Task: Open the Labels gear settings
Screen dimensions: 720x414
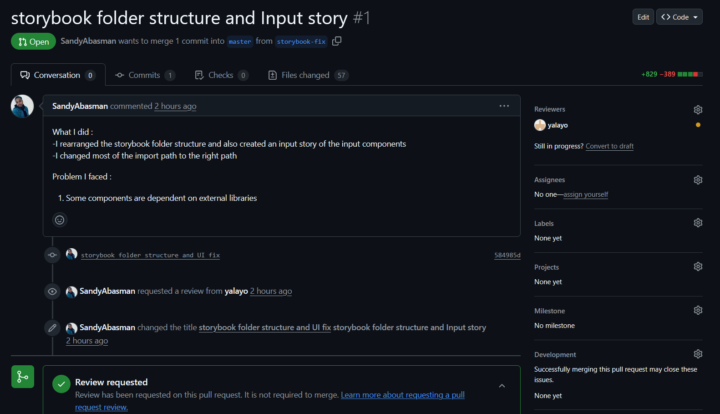Action: [698, 223]
